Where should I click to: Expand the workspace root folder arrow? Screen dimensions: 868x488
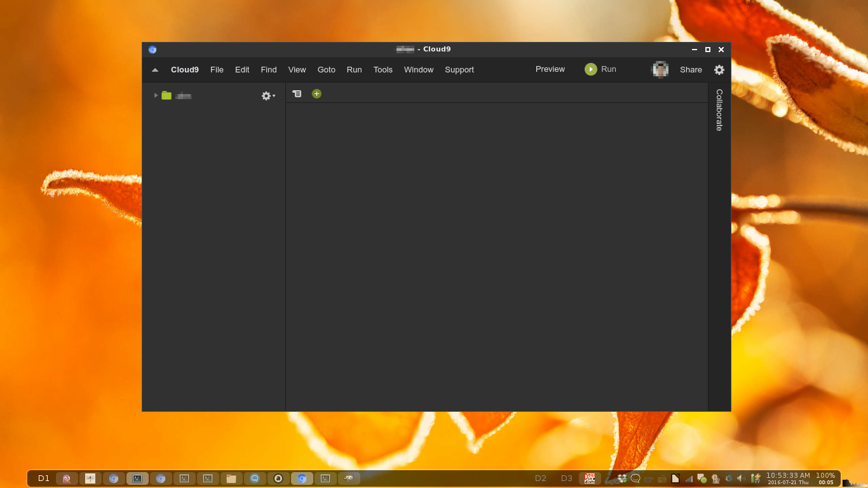[x=156, y=95]
